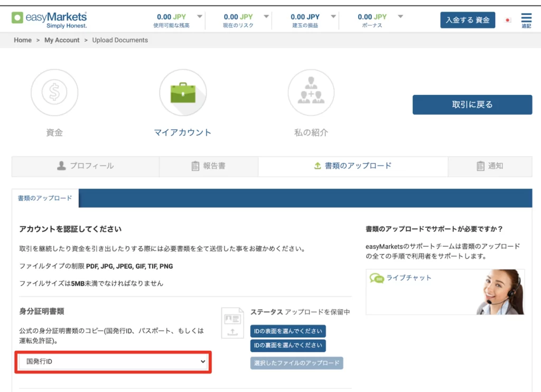Click the live chat speech bubble icon
Image resolution: width=541 pixels, height=392 pixels.
pos(377,278)
